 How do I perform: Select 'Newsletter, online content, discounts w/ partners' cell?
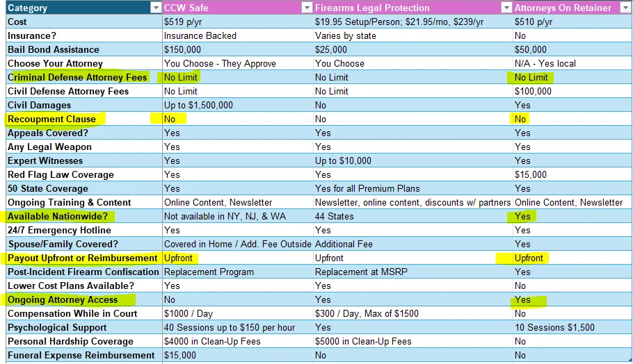point(412,202)
